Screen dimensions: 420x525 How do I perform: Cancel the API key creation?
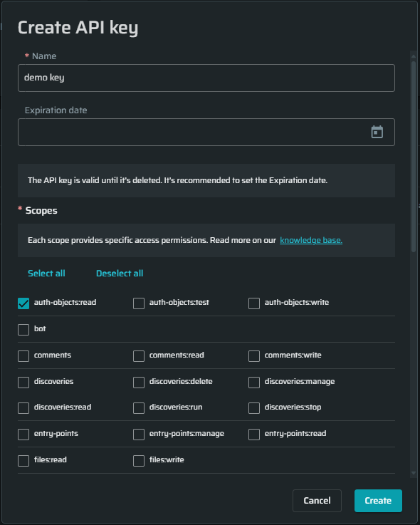pos(317,501)
